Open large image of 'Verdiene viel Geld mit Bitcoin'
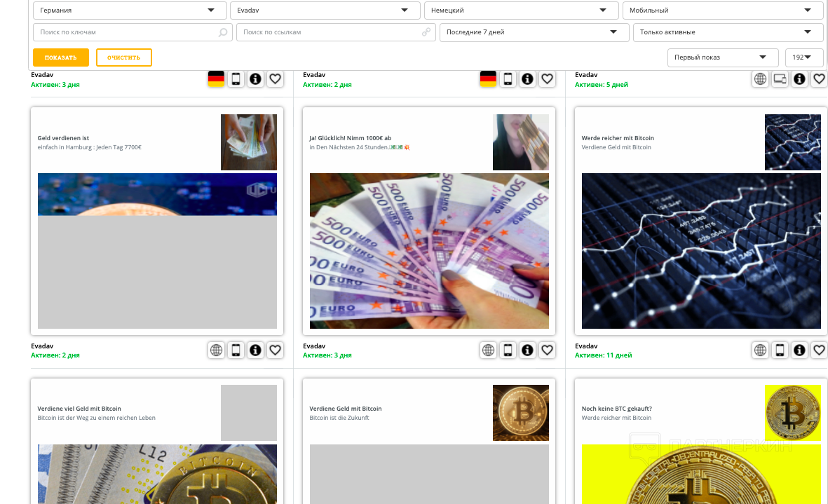Screen dimensions: 828x504 point(157,474)
